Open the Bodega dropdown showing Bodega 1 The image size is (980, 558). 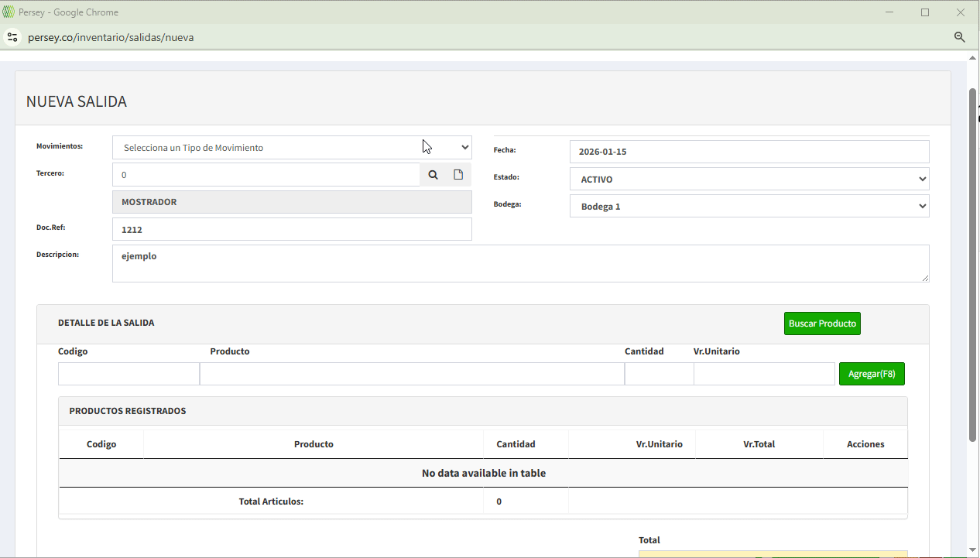(749, 207)
